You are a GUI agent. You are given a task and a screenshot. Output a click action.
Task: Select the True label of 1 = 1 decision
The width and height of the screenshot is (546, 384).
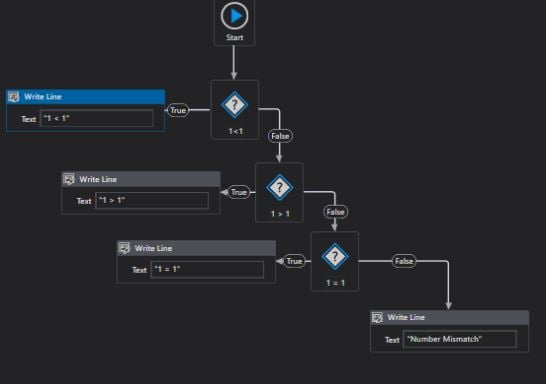294,261
